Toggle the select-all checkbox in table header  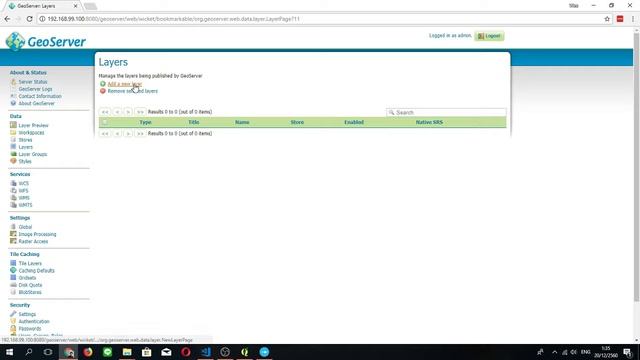pyautogui.click(x=105, y=122)
